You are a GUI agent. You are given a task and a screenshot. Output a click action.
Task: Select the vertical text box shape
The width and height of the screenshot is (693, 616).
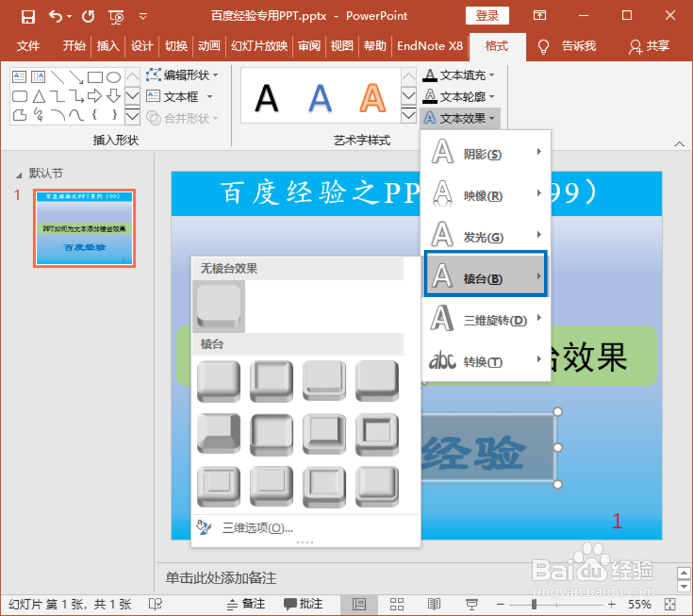(x=39, y=77)
